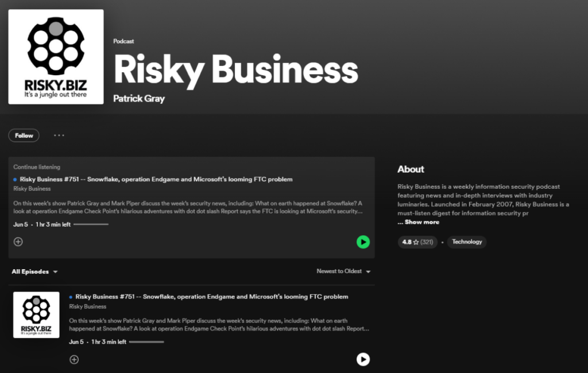Click the Patrick Gray author name
The image size is (588, 373).
[x=139, y=99]
